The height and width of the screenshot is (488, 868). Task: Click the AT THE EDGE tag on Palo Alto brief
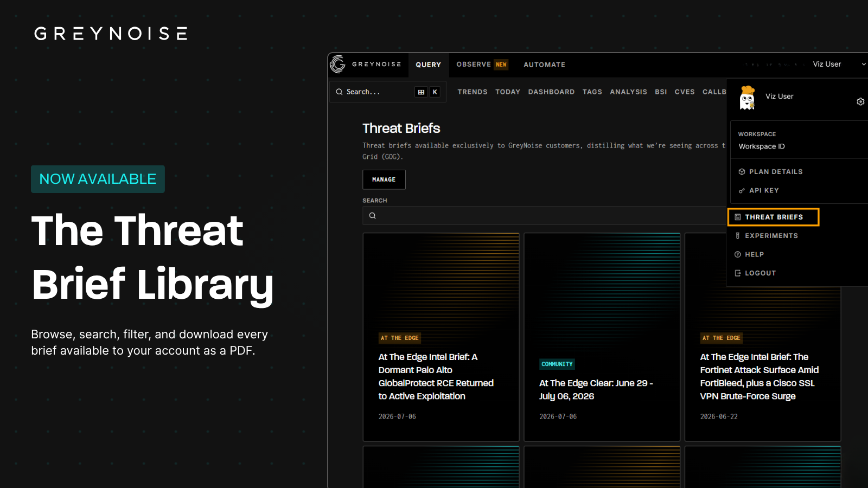point(400,338)
